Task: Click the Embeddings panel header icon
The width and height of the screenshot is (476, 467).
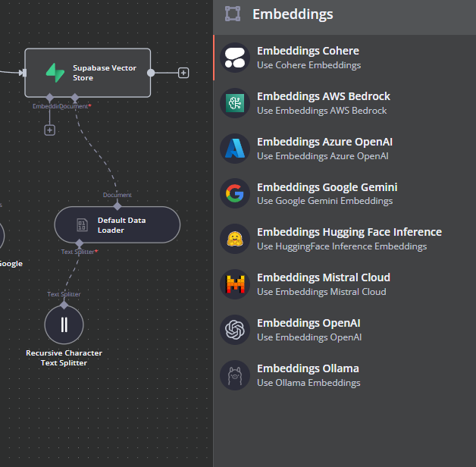Action: [x=233, y=14]
